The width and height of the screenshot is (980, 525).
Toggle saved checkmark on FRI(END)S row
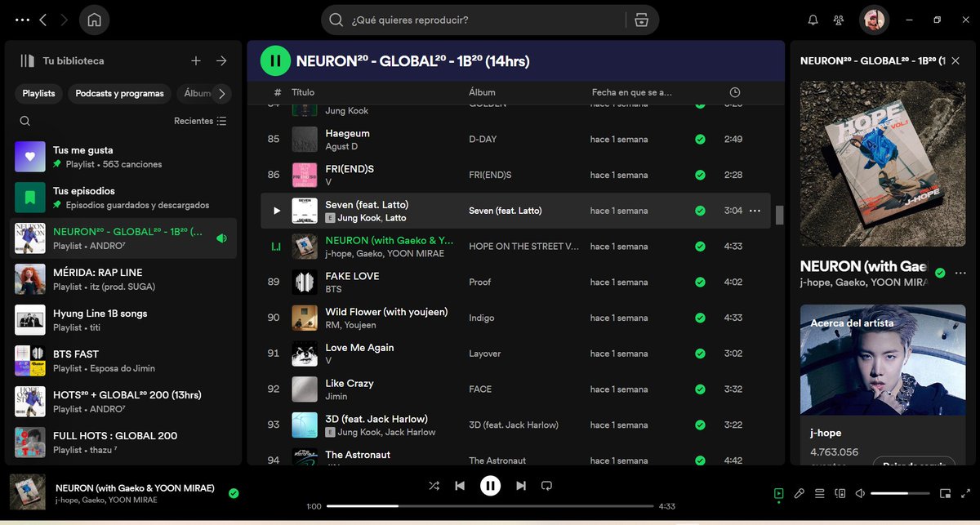coord(700,175)
